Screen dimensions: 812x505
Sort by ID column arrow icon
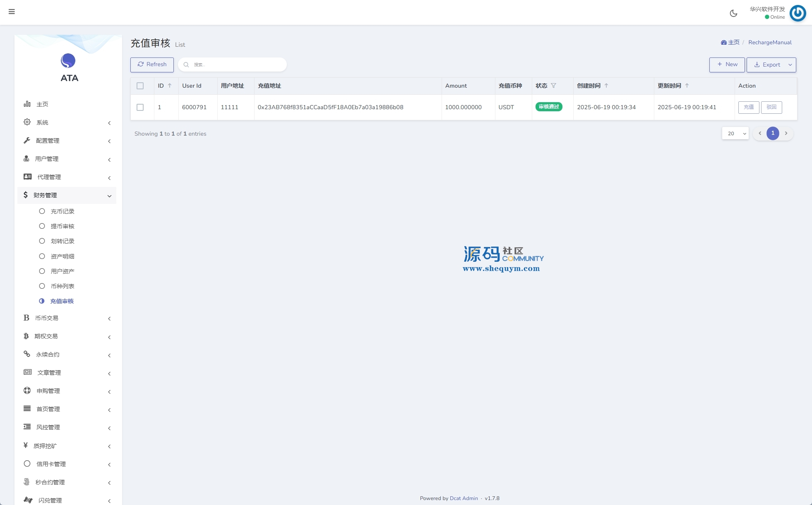(x=170, y=86)
